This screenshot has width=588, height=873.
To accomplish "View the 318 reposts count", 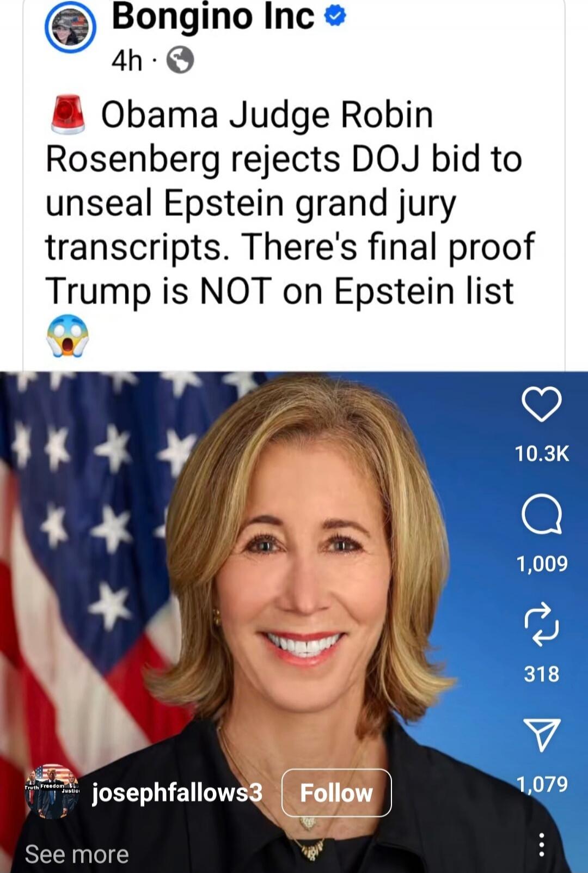I will [542, 674].
